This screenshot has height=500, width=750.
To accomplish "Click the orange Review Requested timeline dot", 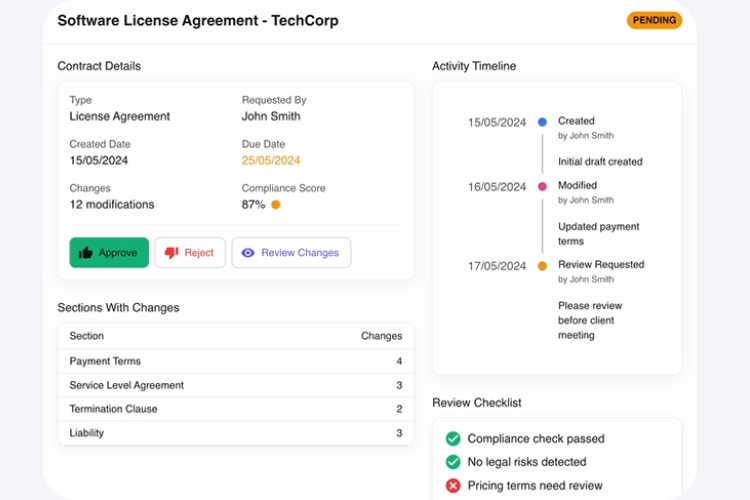I will pyautogui.click(x=542, y=266).
